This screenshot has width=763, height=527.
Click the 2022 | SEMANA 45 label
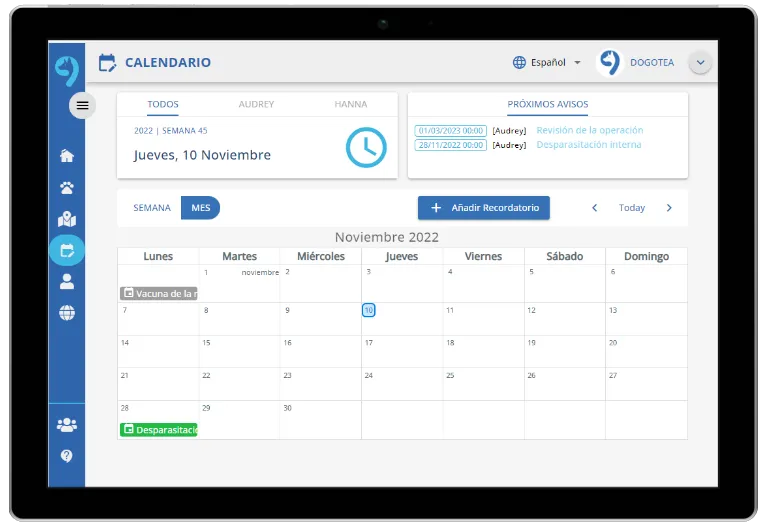coord(171,131)
